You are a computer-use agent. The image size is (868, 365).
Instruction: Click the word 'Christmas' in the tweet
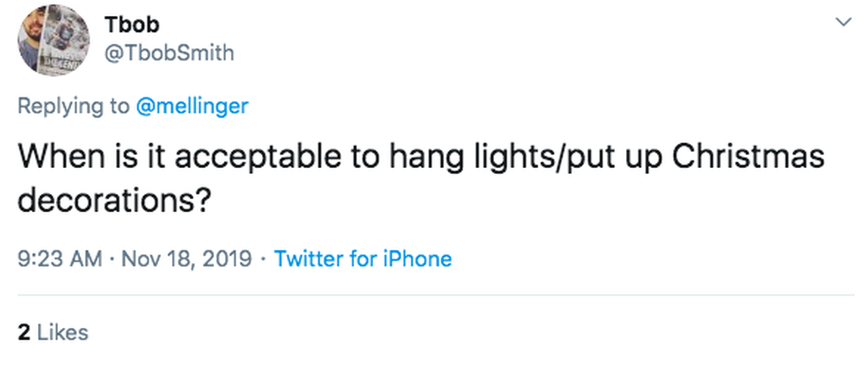[x=748, y=157]
